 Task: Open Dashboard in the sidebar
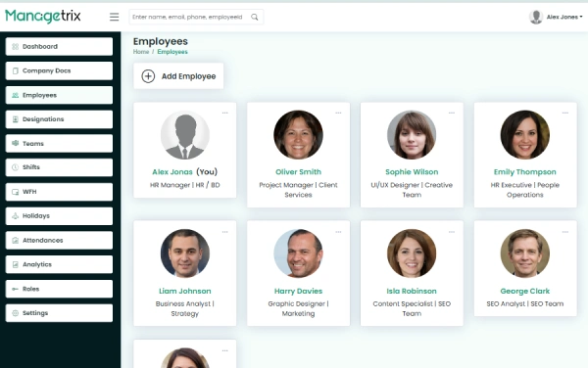click(59, 46)
